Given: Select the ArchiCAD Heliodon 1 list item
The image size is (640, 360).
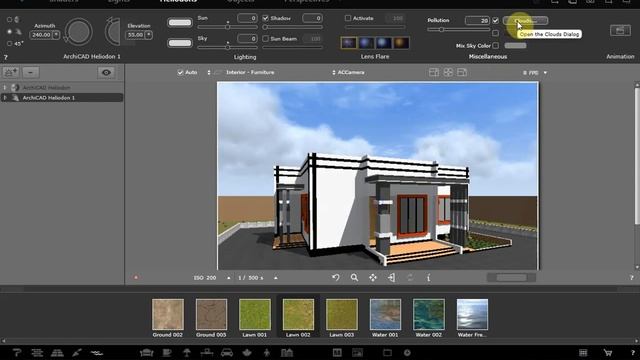Looking at the screenshot, I should click(62, 98).
